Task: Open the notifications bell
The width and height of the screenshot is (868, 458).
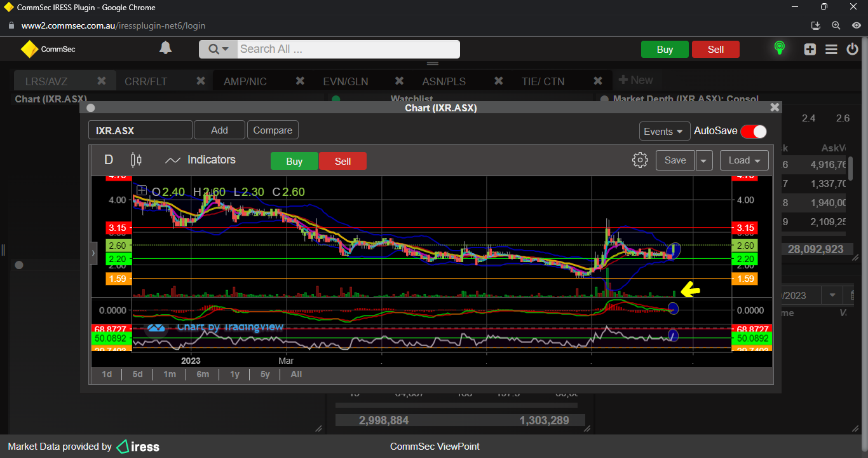Action: 165,48
